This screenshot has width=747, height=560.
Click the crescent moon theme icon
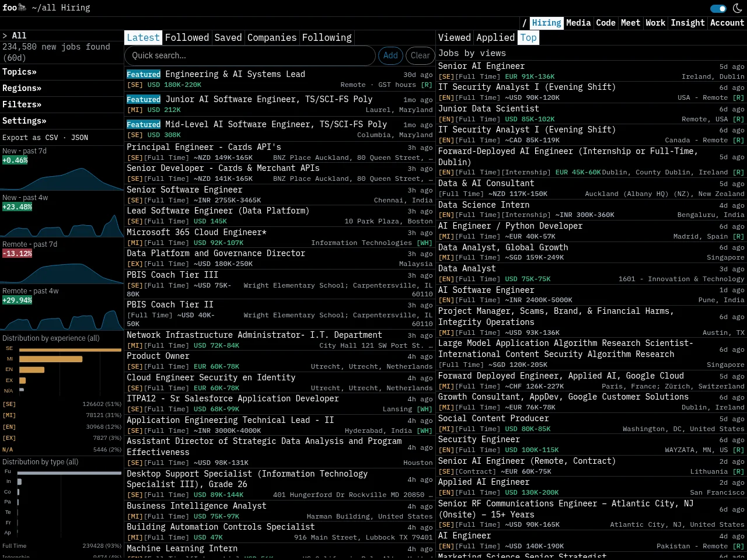point(738,8)
